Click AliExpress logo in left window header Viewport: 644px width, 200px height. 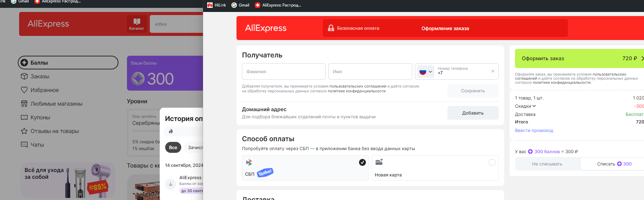(x=48, y=24)
